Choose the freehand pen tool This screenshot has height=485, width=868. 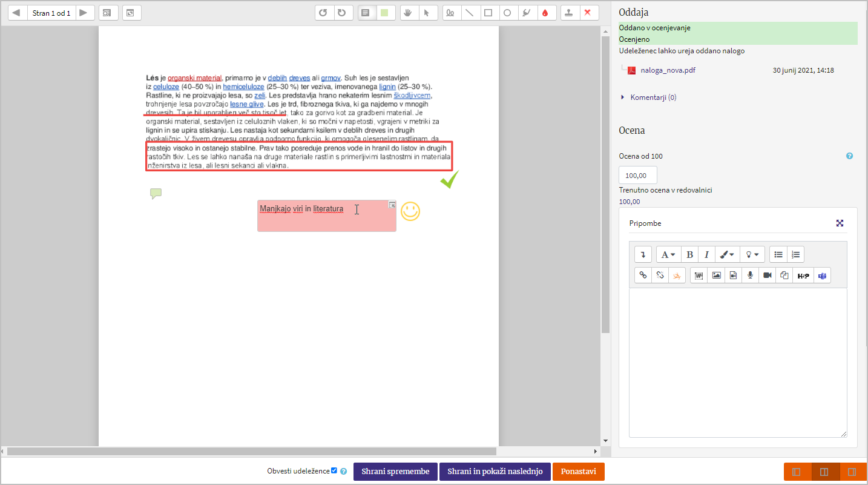coord(451,13)
